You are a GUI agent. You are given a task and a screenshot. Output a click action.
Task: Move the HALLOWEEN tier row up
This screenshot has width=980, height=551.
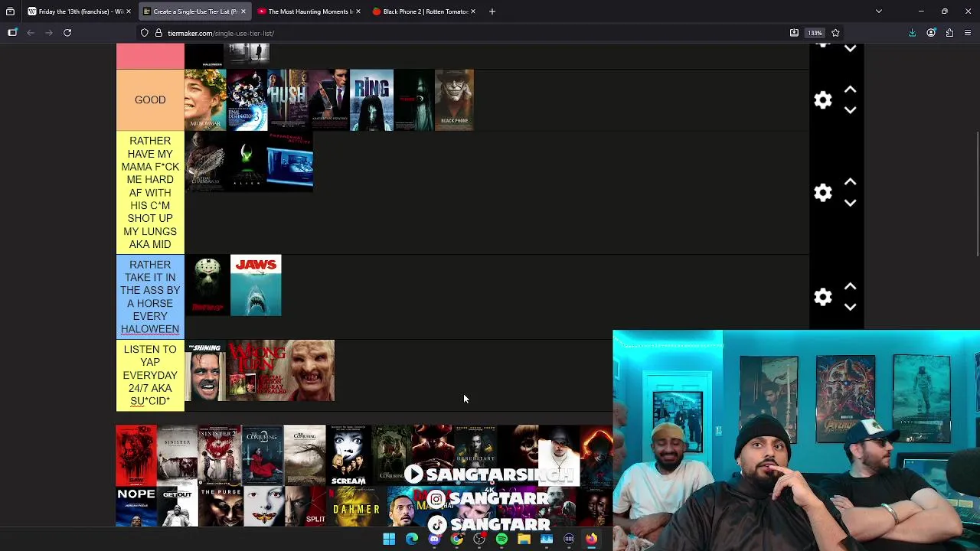[850, 287]
